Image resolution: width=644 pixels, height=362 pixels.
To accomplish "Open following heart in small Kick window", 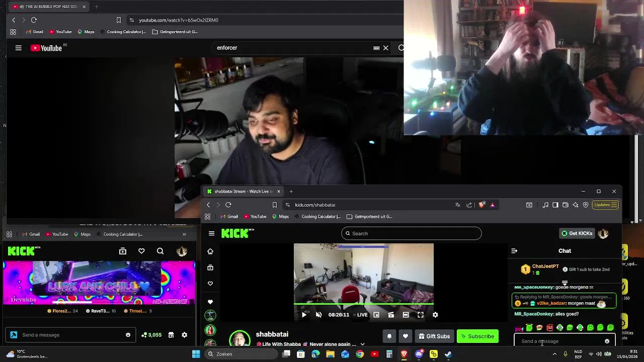I will click(141, 251).
